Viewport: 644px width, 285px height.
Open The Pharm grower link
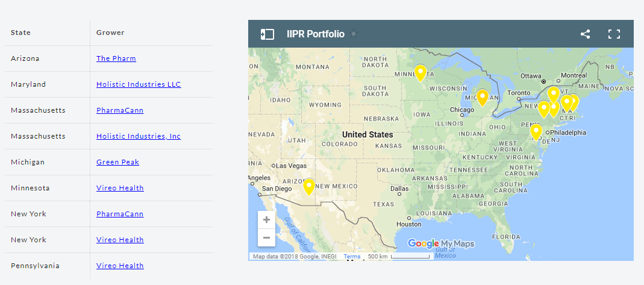pyautogui.click(x=116, y=58)
